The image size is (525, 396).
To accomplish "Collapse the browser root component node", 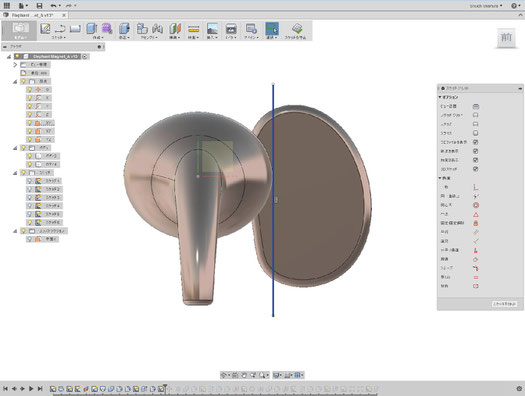I will pos(9,57).
